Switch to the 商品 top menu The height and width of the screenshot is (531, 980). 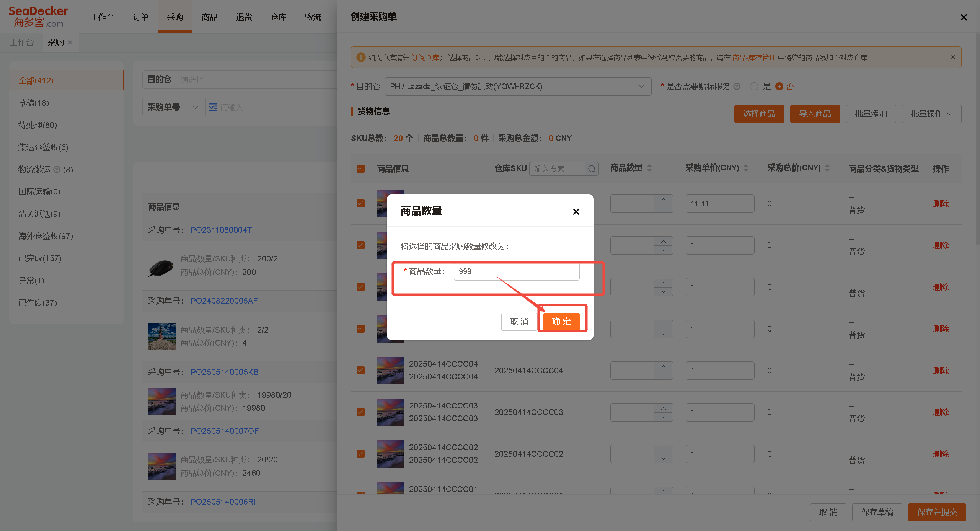click(210, 17)
